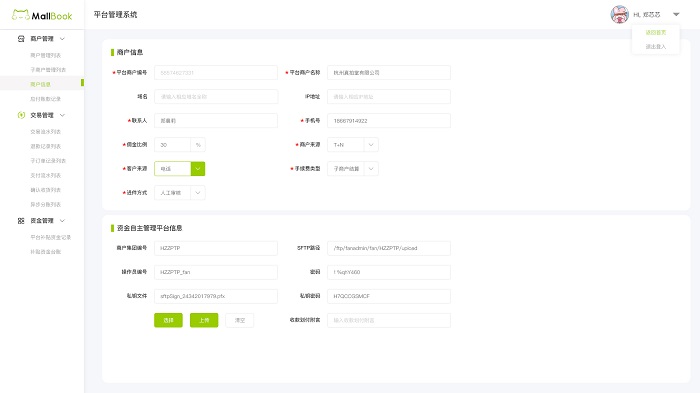Open 平台补贴资金记录 in sidebar
The image size is (700, 393).
coord(50,237)
